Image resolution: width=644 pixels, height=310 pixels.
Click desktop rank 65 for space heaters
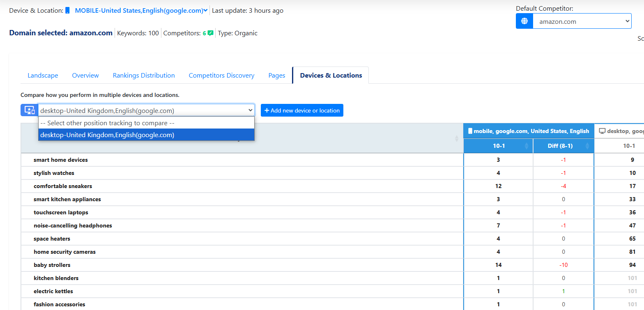point(632,239)
